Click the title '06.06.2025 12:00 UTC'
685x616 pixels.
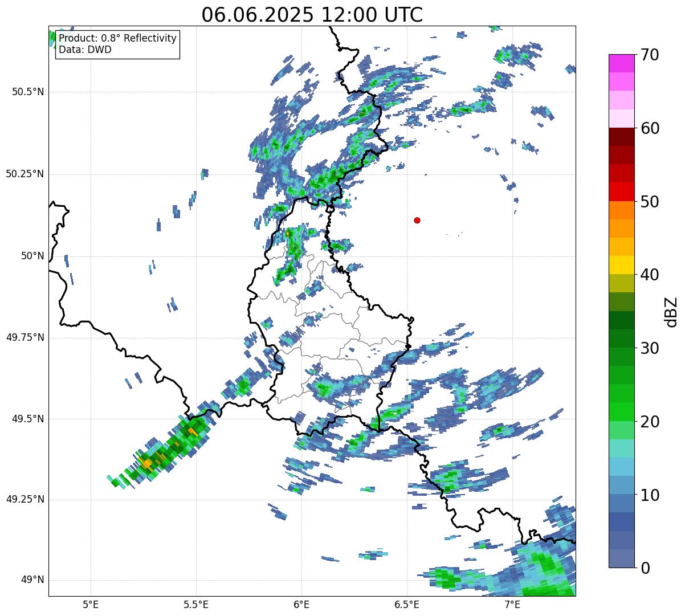(312, 15)
